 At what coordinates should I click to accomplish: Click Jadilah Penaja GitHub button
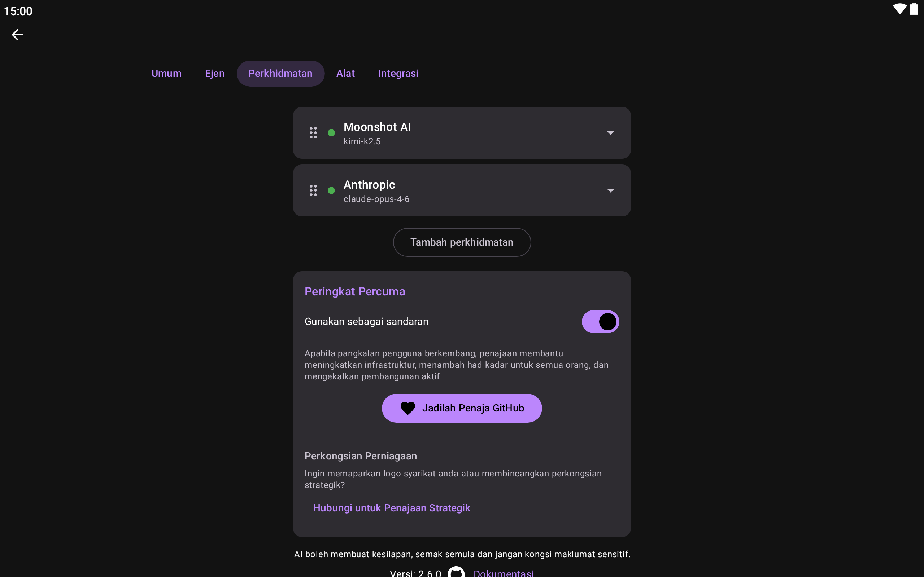click(462, 408)
